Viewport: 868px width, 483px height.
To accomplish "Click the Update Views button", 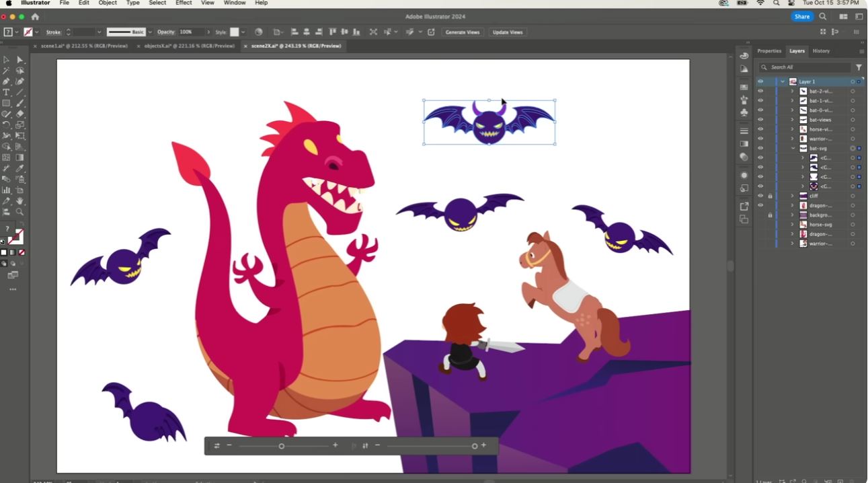I will tap(508, 32).
